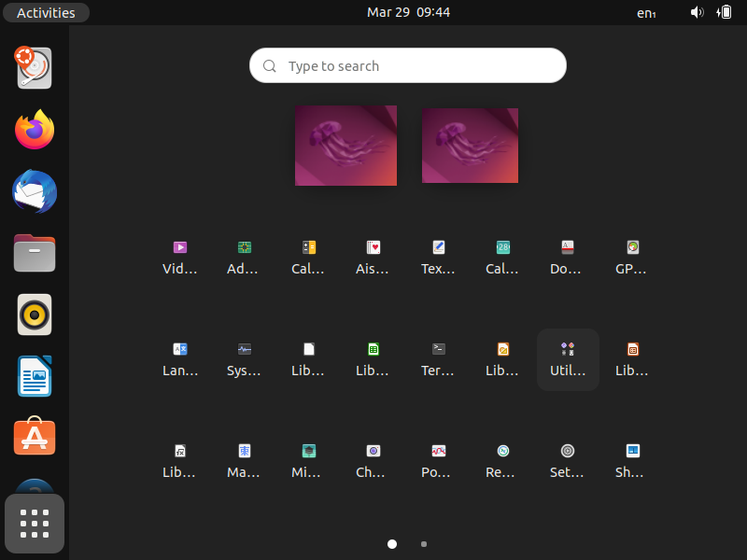
Task: Open Language Support app
Action: (x=180, y=359)
